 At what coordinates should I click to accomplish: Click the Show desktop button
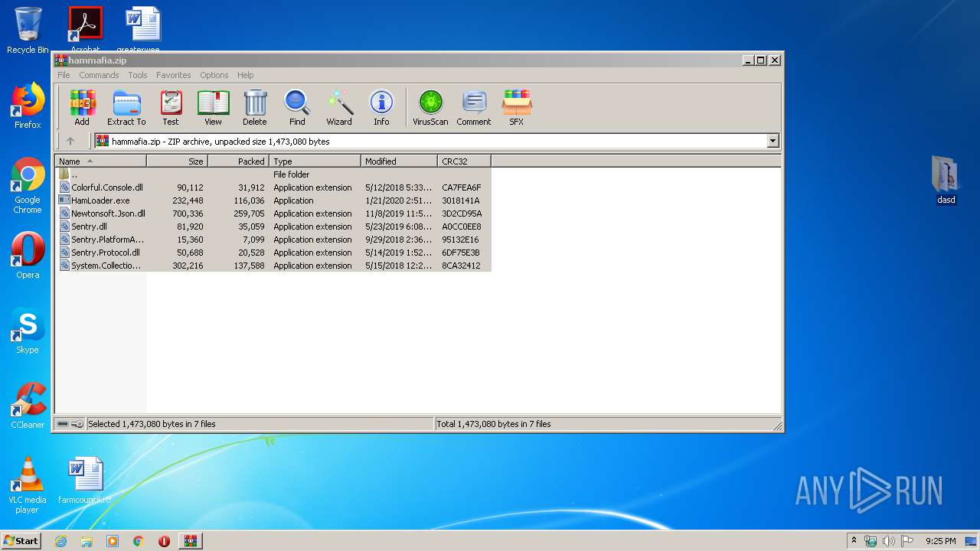click(972, 541)
